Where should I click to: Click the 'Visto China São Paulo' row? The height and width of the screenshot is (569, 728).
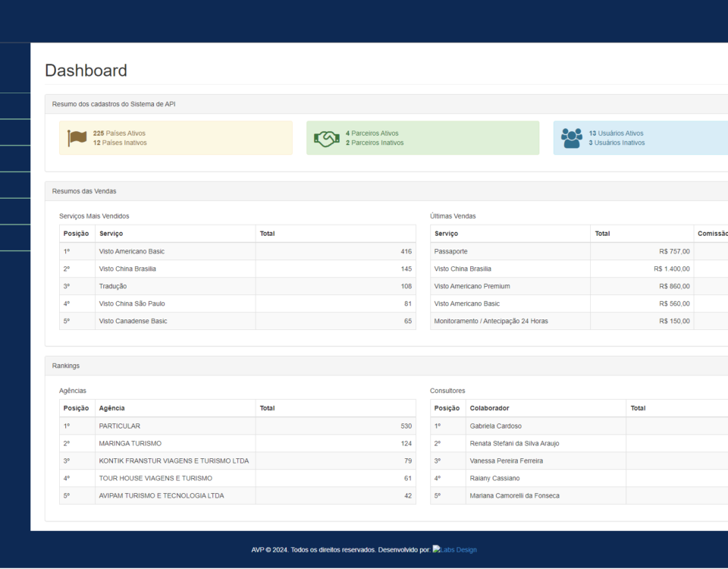[x=237, y=303]
